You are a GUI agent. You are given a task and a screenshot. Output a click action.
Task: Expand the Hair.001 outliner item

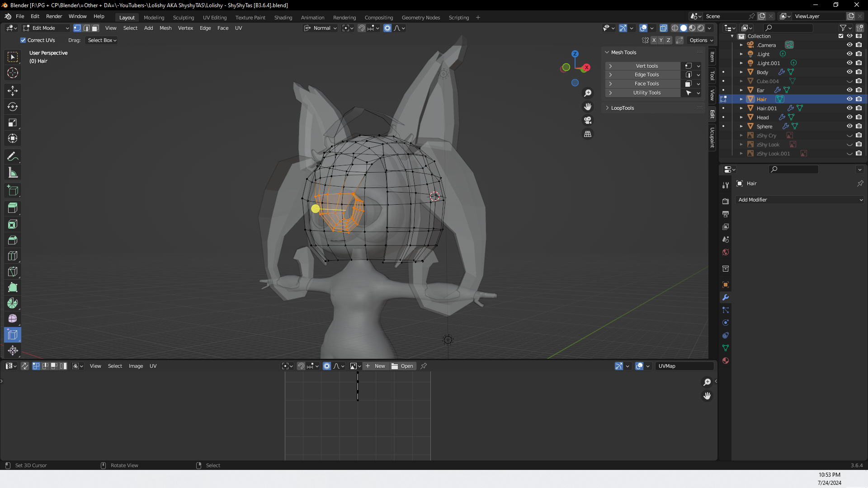click(741, 108)
